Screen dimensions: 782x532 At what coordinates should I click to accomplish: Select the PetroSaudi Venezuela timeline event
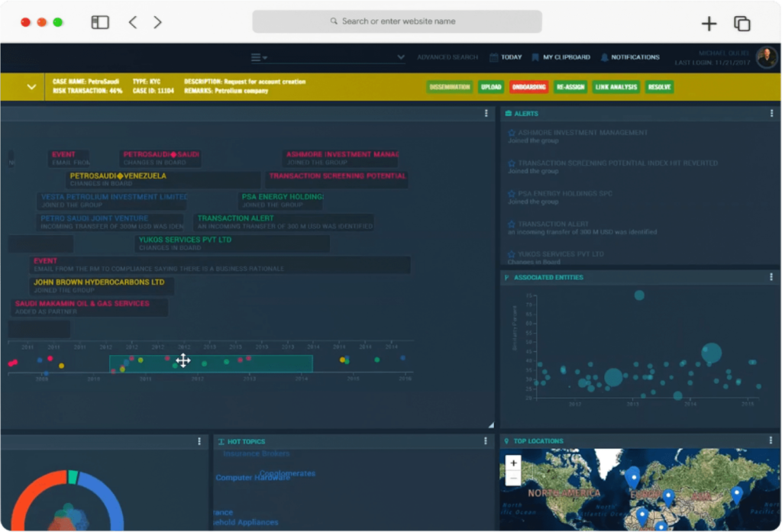163,180
